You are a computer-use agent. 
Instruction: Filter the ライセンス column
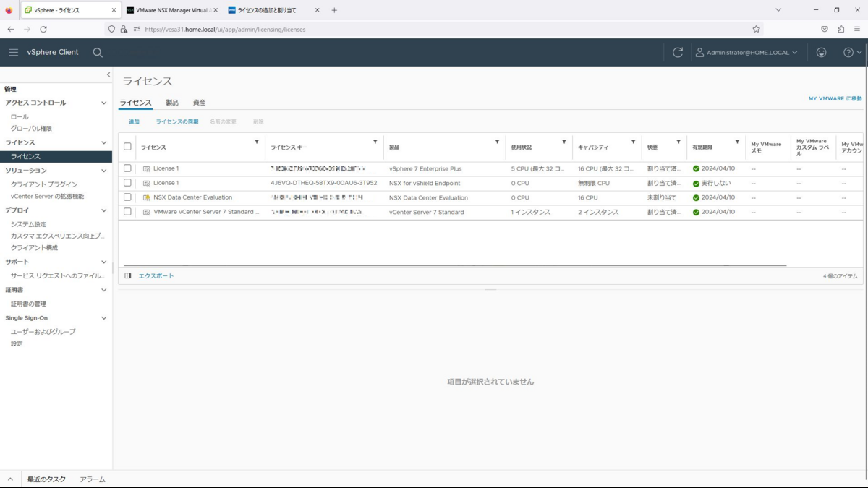[x=257, y=142]
